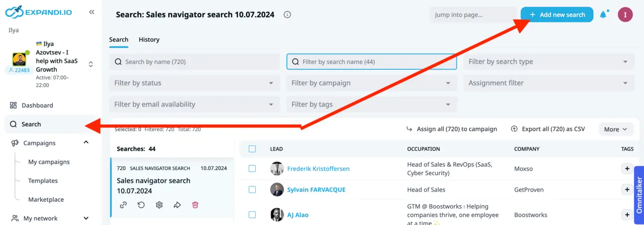
Task: Open the Filter by search type dropdown
Action: 549,62
